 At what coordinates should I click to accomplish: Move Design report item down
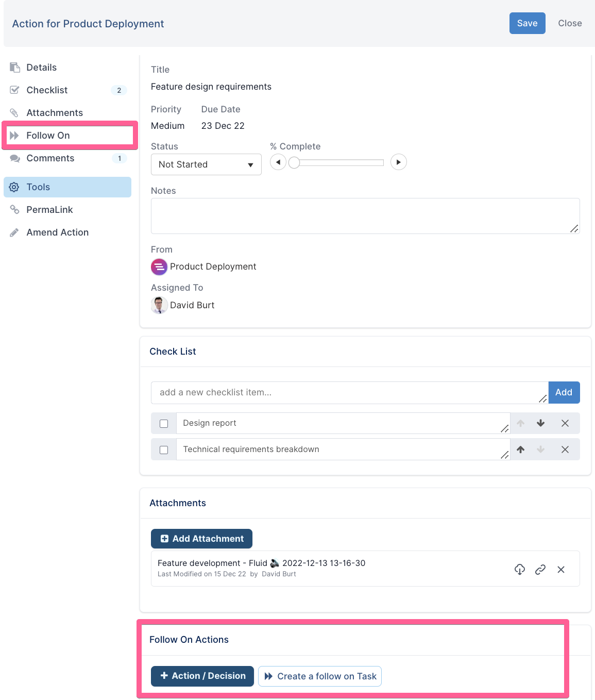(540, 423)
